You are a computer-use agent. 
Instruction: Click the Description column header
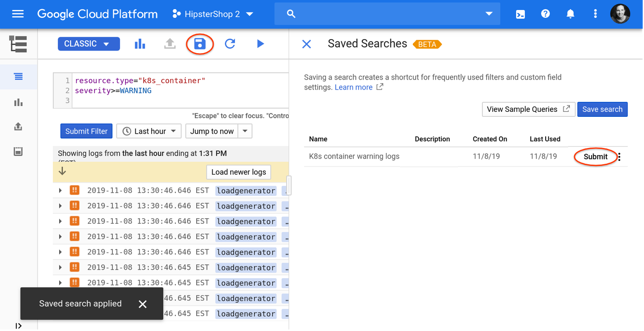(432, 139)
